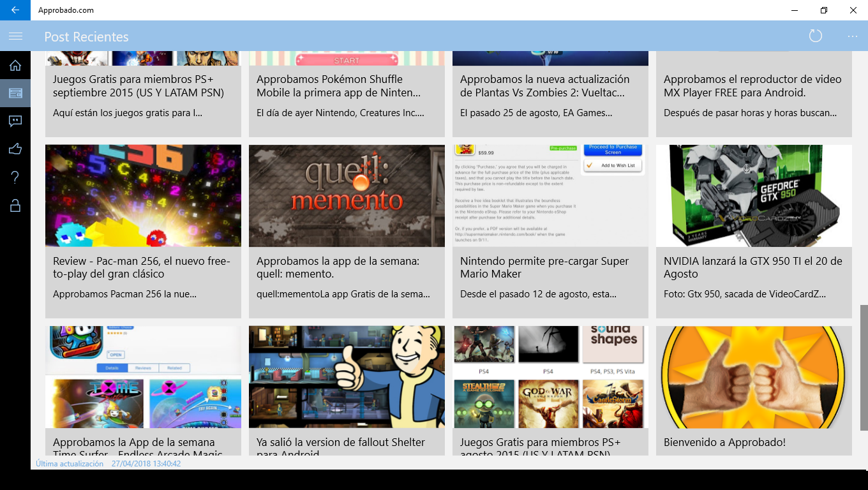Open the PS+ August games thumbnail grid
This screenshot has width=868, height=490.
[x=550, y=377]
